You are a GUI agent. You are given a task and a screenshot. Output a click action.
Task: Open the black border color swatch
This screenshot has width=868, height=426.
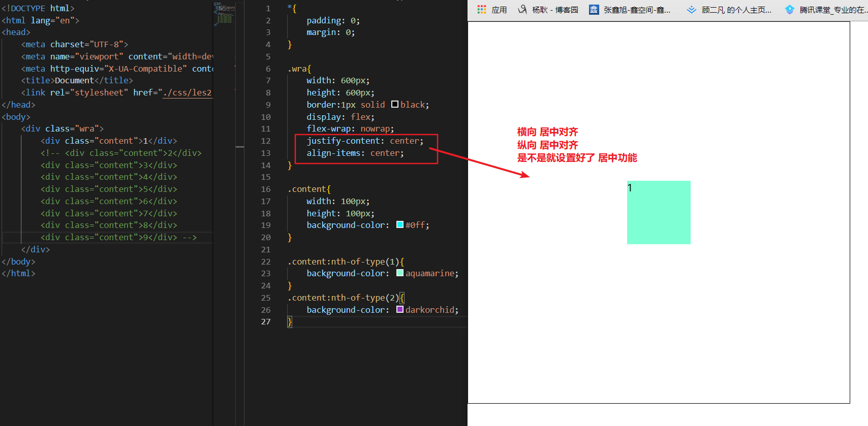pyautogui.click(x=395, y=105)
